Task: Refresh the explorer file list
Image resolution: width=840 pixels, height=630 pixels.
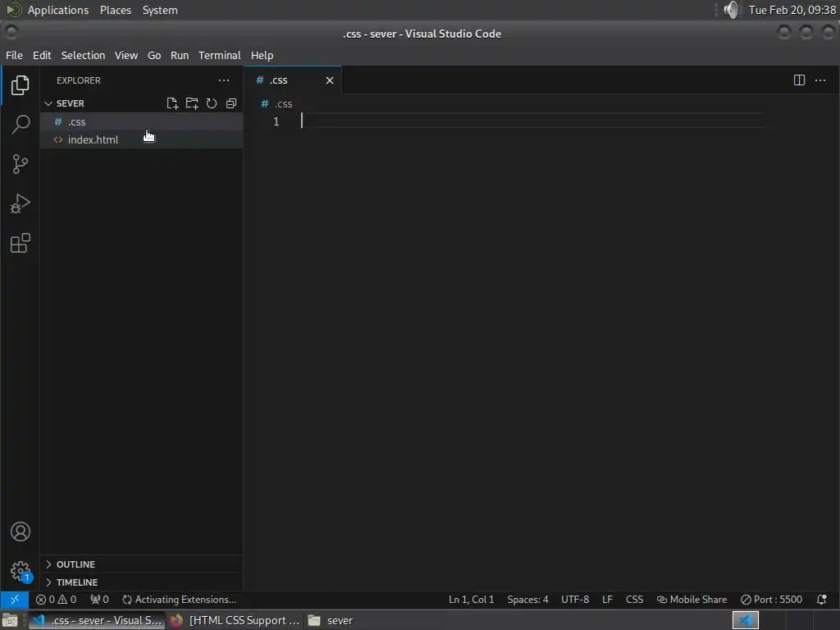Action: 212,103
